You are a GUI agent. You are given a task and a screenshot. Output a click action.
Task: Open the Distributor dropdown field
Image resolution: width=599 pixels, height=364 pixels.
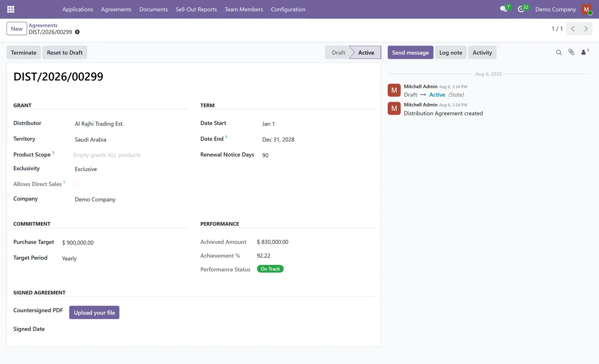pyautogui.click(x=130, y=124)
